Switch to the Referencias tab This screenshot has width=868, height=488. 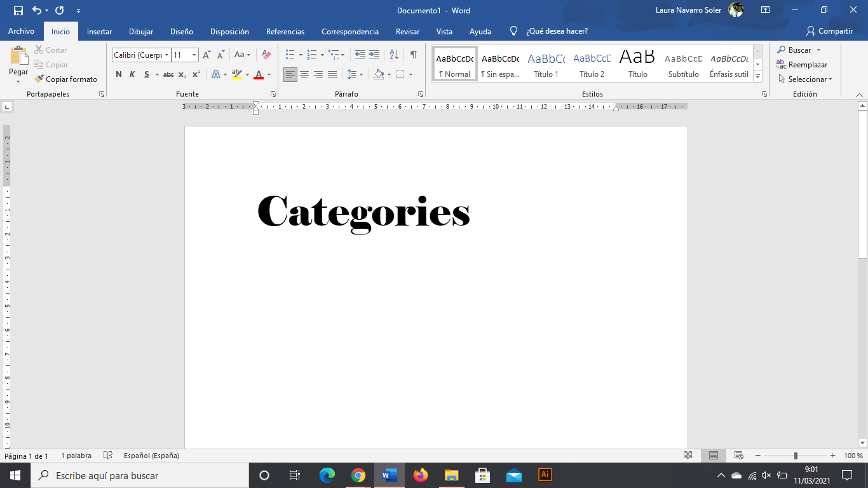[285, 31]
